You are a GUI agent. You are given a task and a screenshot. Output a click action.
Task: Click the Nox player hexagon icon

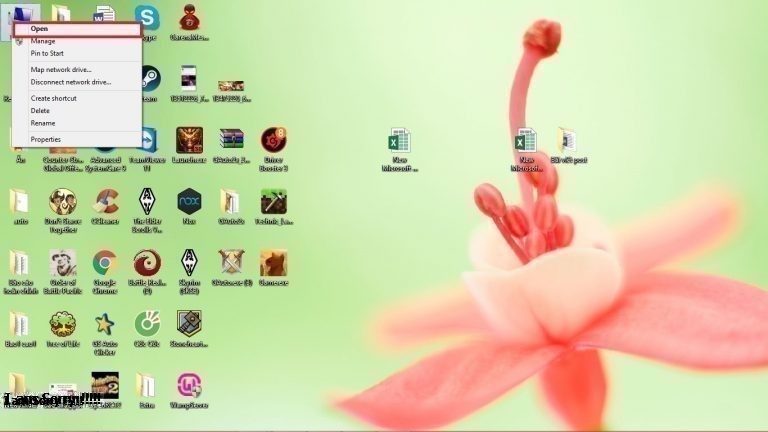[x=189, y=201]
